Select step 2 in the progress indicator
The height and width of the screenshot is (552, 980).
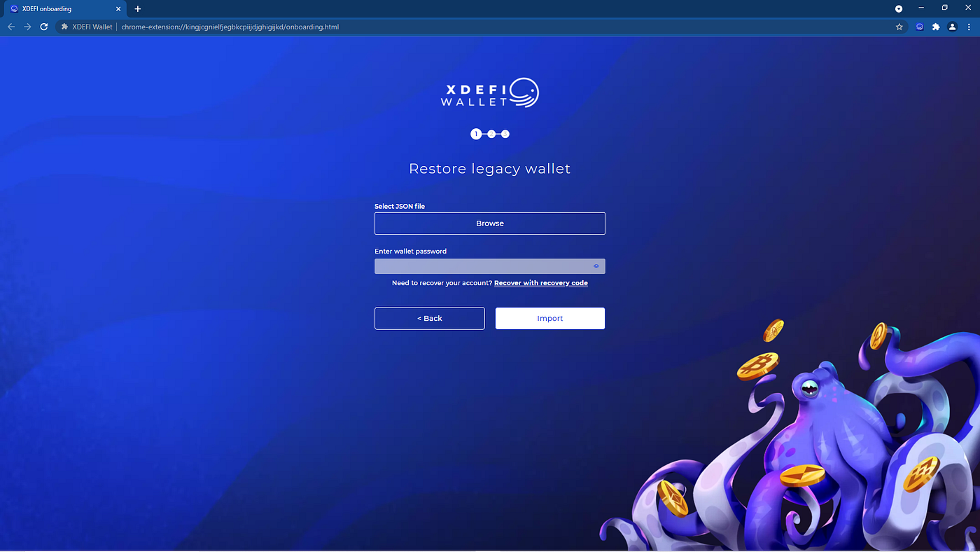click(x=491, y=134)
